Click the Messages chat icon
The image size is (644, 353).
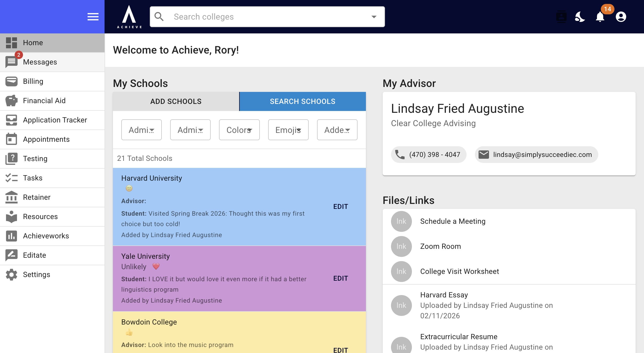pyautogui.click(x=11, y=62)
